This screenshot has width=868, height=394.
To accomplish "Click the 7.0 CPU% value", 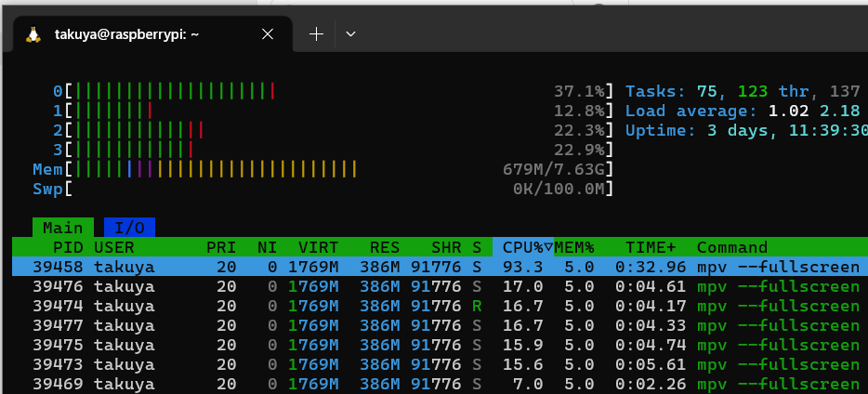I will click(x=528, y=384).
